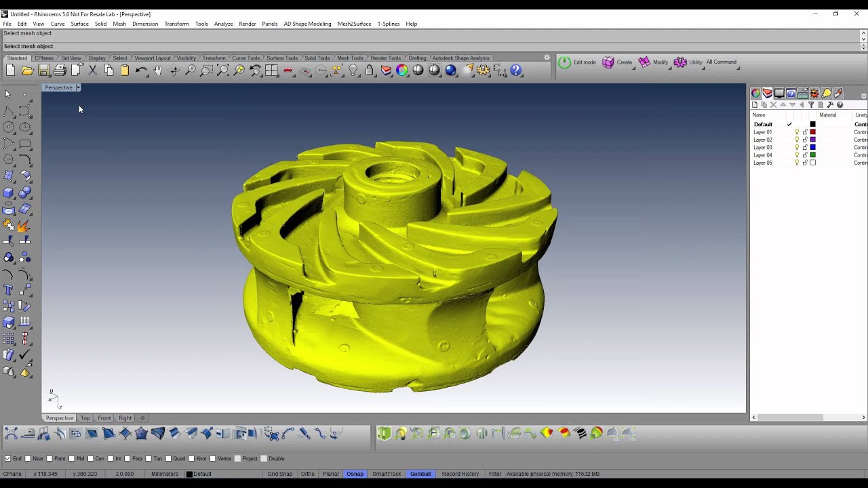
Task: Click the Layer 02 purple color swatch
Action: point(813,140)
